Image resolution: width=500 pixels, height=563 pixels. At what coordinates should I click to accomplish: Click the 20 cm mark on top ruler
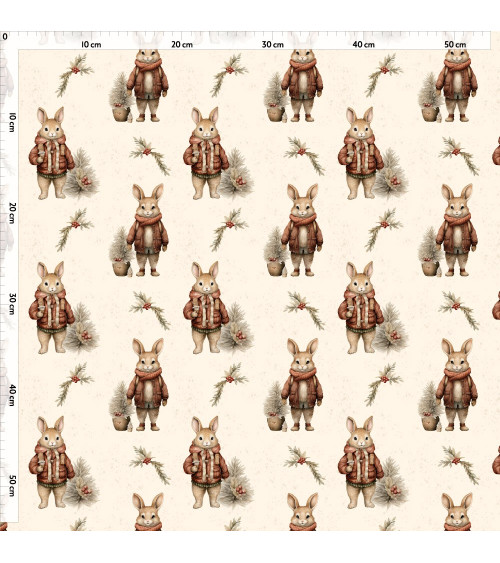pos(182,45)
